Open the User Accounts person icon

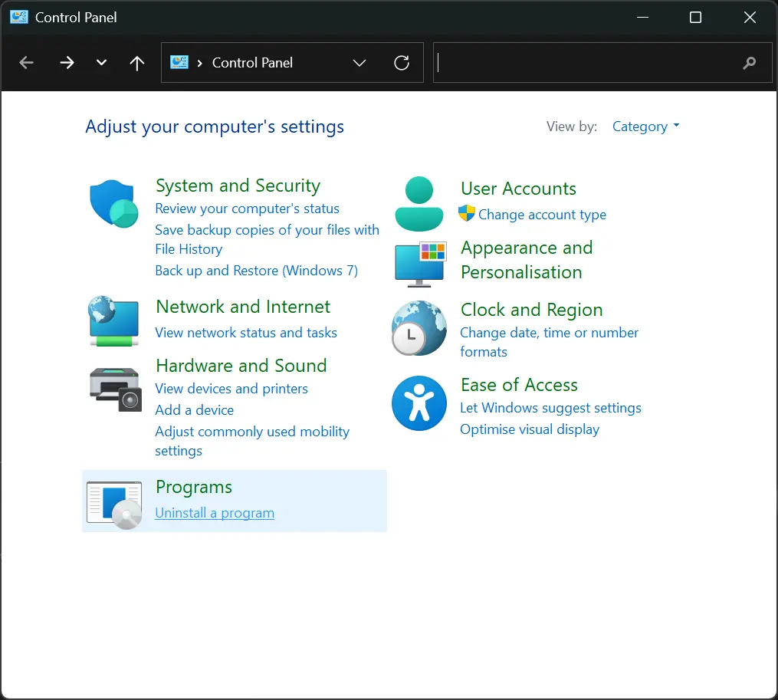[x=419, y=203]
